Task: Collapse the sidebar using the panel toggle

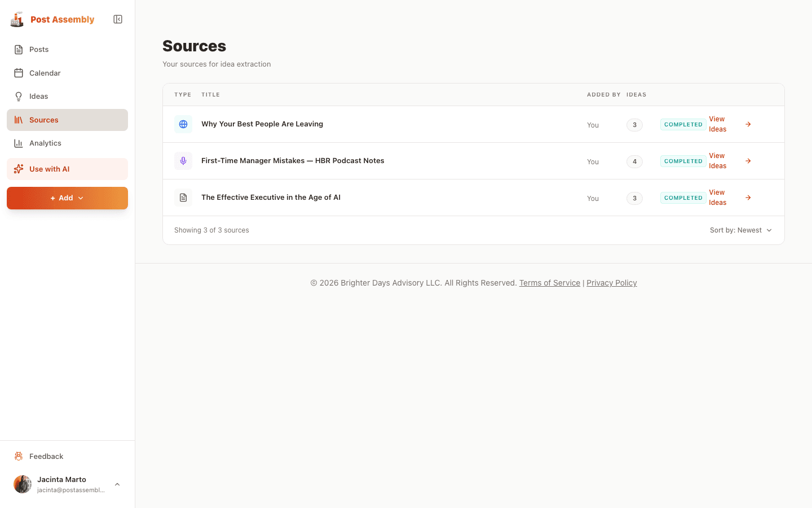Action: (117, 19)
